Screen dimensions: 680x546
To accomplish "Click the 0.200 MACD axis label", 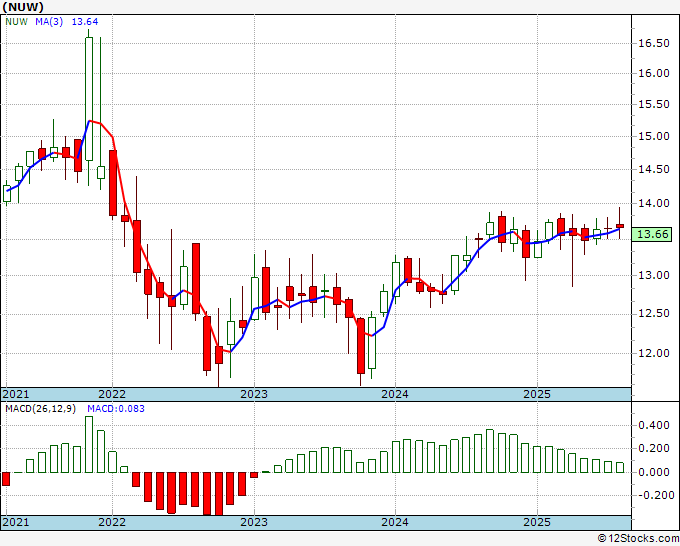I will coord(654,448).
